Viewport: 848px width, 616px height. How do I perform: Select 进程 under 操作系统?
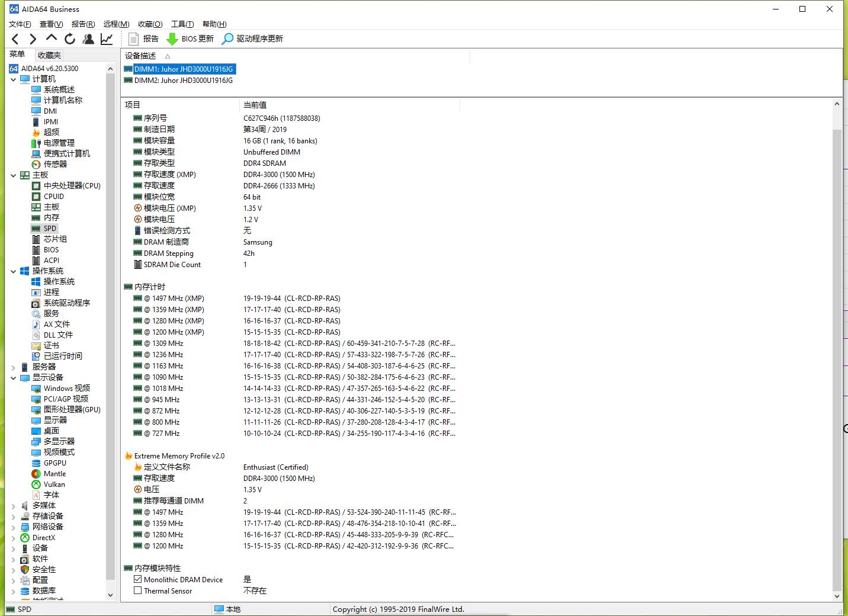(x=52, y=292)
